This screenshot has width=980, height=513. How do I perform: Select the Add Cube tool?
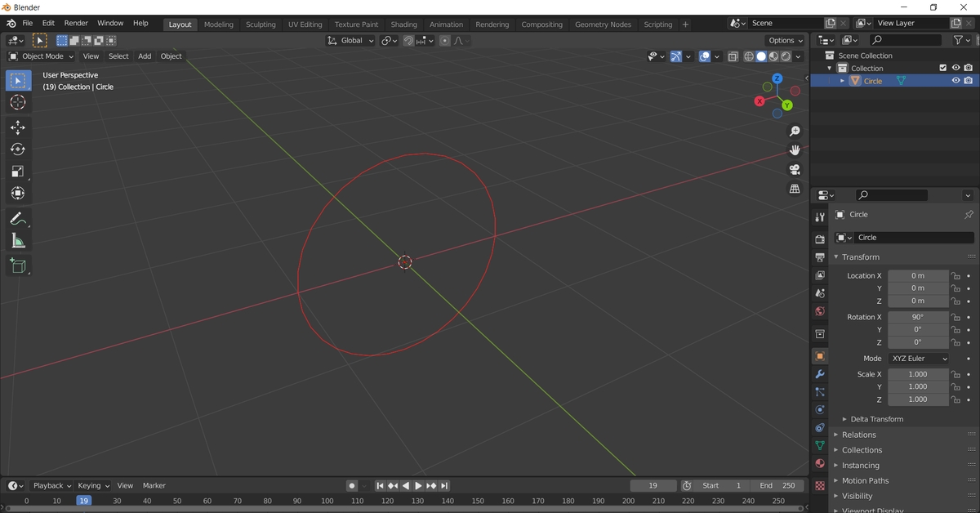pyautogui.click(x=18, y=265)
